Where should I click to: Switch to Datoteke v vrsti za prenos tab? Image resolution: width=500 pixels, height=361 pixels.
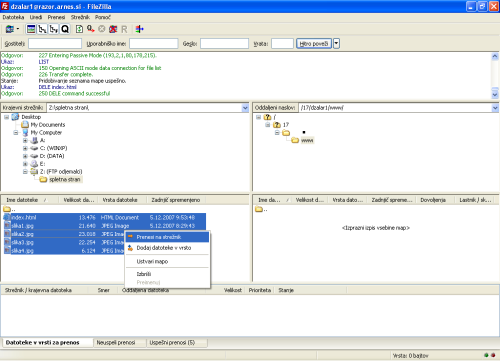click(x=48, y=343)
